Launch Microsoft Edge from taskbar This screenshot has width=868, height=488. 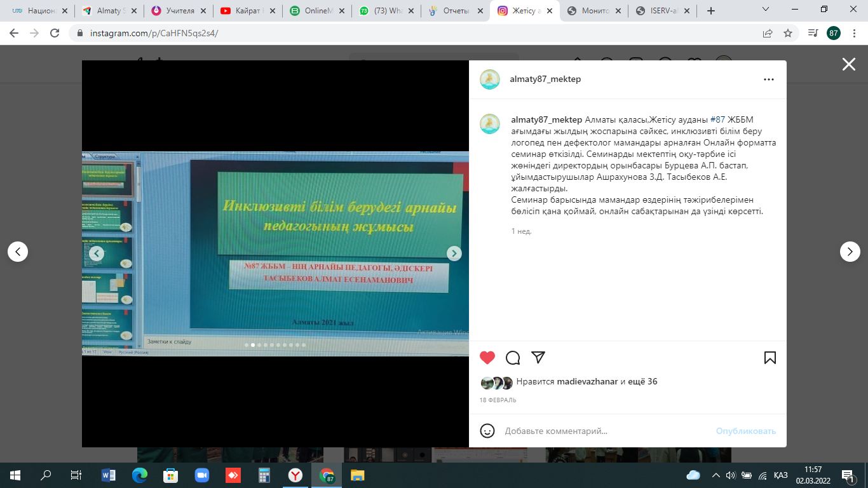click(x=139, y=475)
